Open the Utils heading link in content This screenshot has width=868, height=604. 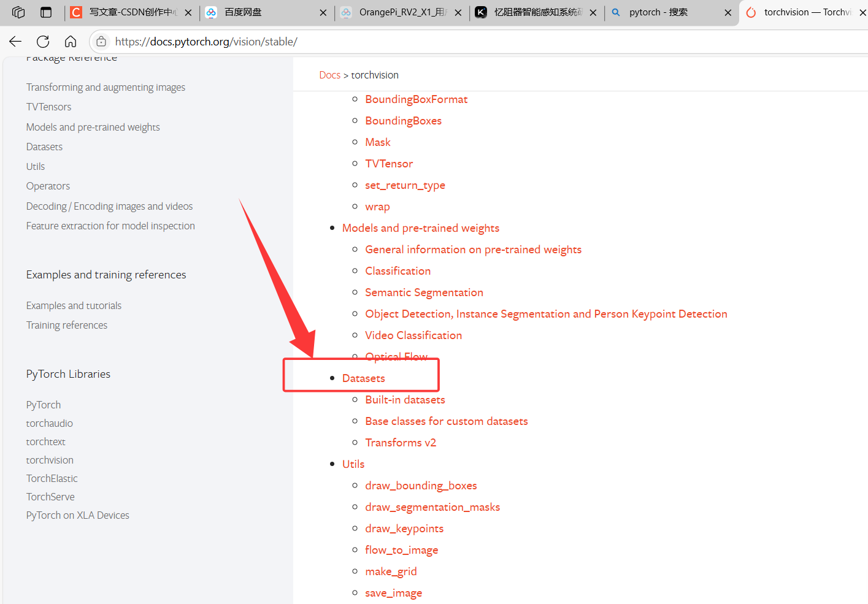[353, 464]
